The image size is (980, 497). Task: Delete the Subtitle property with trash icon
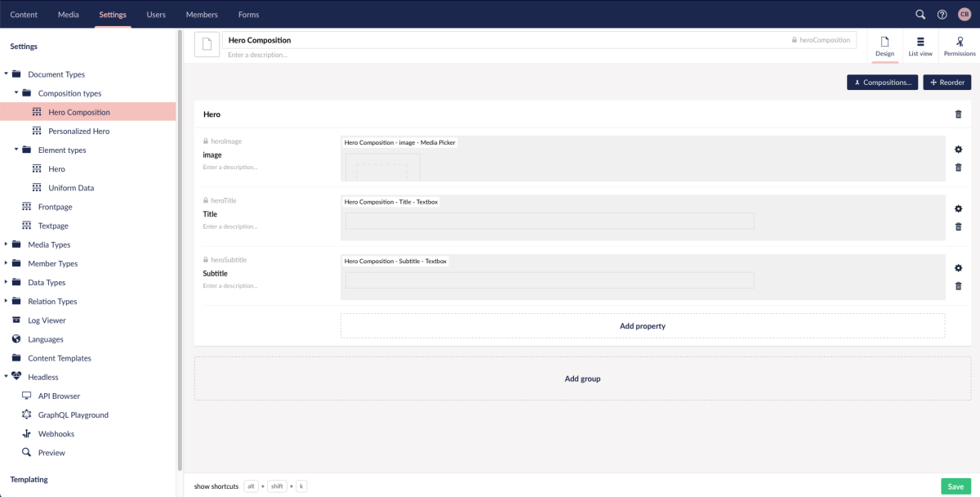pyautogui.click(x=959, y=286)
